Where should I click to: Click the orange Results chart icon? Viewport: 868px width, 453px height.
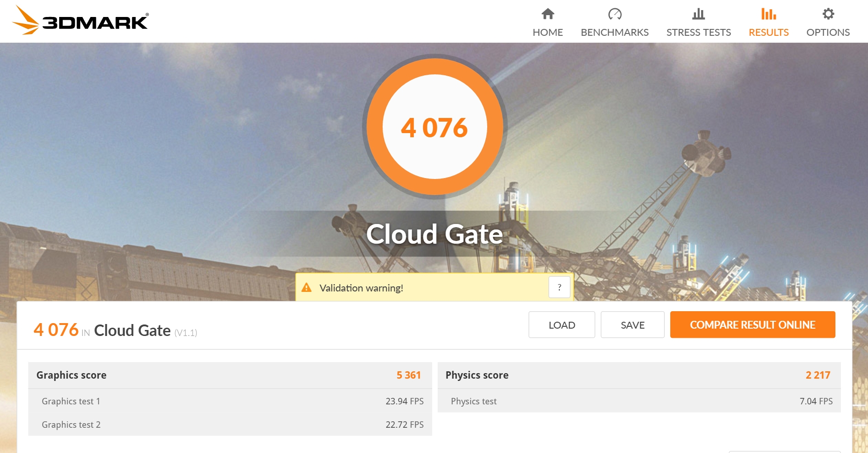tap(768, 14)
